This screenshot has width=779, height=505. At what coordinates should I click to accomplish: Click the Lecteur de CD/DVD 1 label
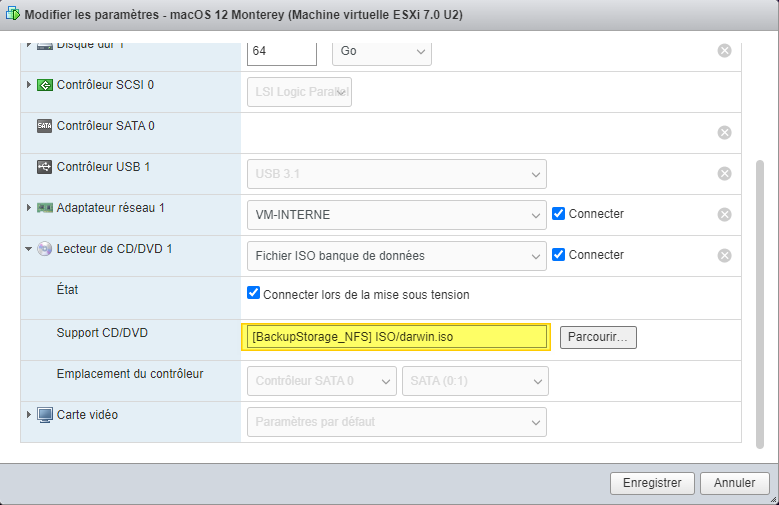(114, 249)
